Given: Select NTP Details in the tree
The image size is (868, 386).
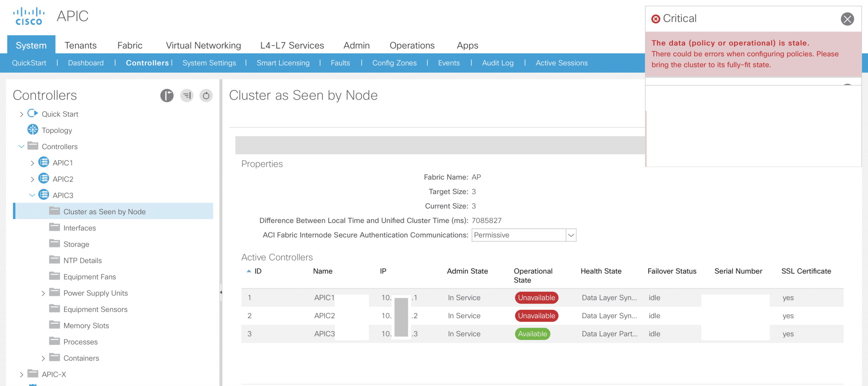Looking at the screenshot, I should [82, 260].
